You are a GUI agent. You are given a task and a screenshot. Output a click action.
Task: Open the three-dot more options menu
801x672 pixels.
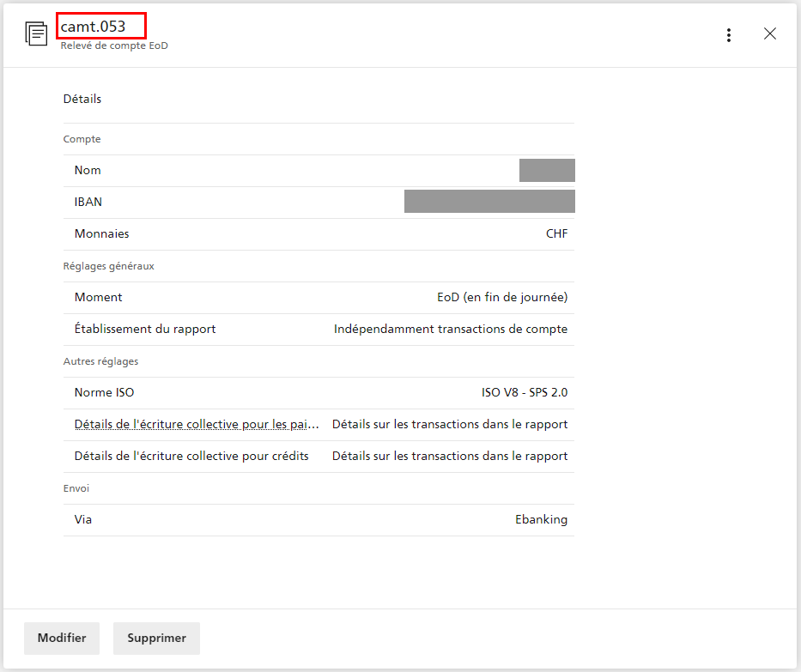[728, 35]
